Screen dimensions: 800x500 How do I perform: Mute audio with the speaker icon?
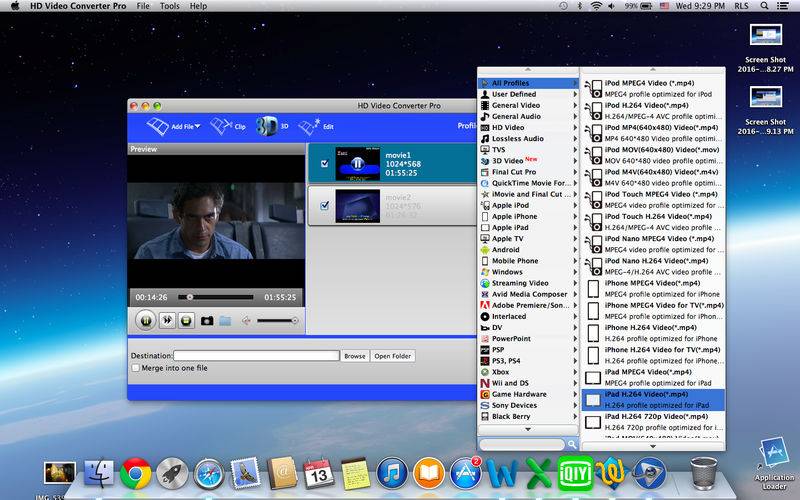pyautogui.click(x=246, y=321)
